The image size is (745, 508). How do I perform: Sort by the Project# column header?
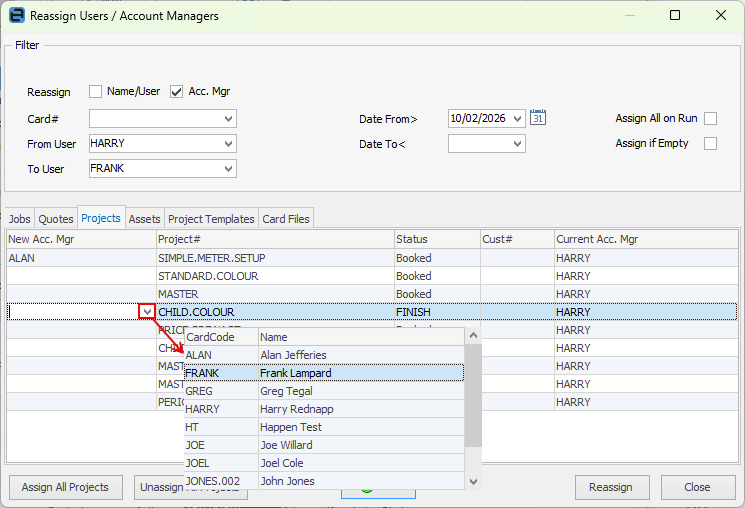point(275,239)
